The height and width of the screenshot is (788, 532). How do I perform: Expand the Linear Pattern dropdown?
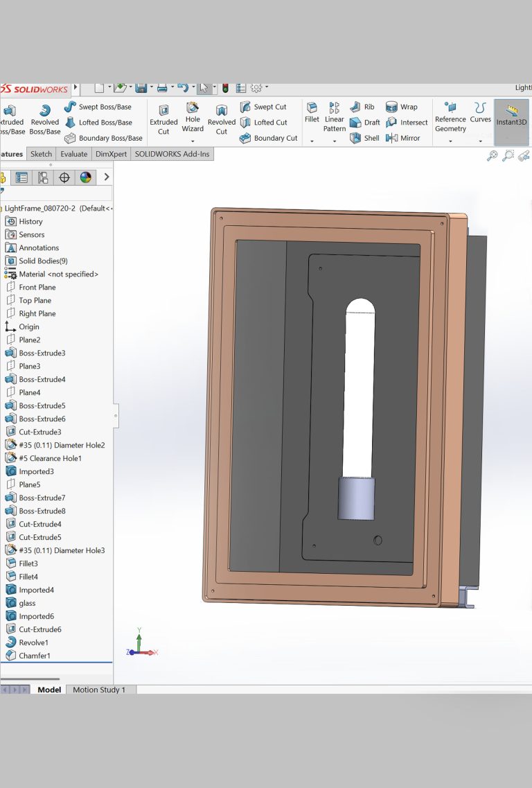click(x=334, y=141)
